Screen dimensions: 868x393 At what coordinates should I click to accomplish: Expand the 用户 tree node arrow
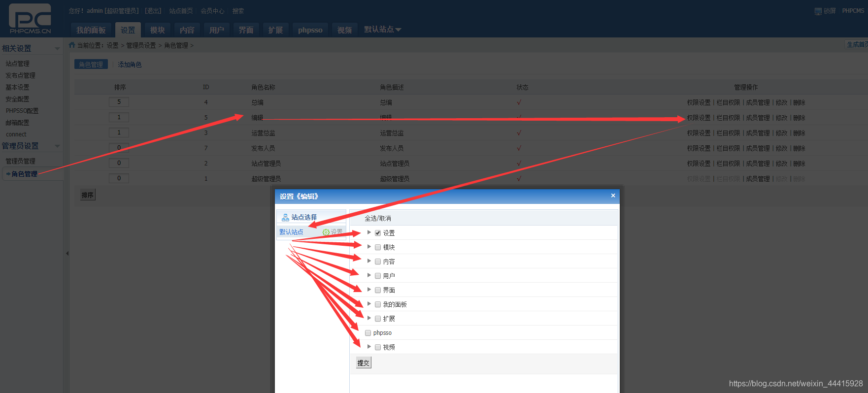point(369,275)
